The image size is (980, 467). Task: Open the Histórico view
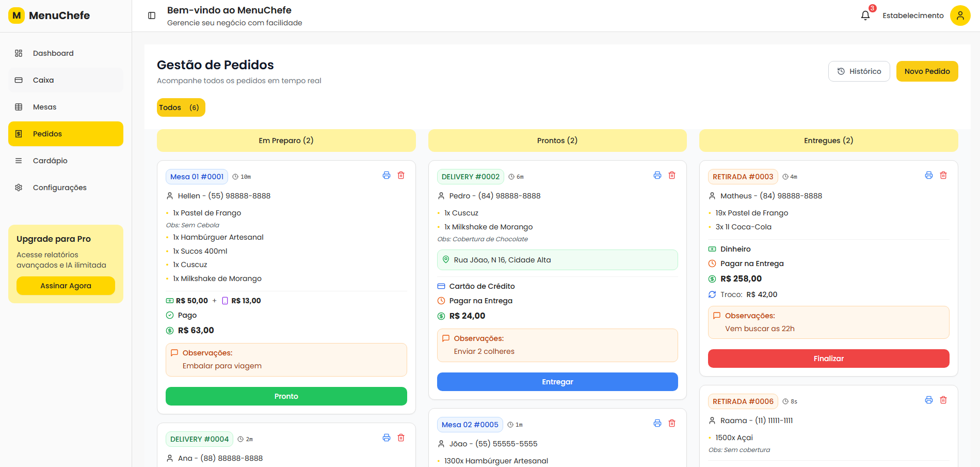tap(859, 71)
